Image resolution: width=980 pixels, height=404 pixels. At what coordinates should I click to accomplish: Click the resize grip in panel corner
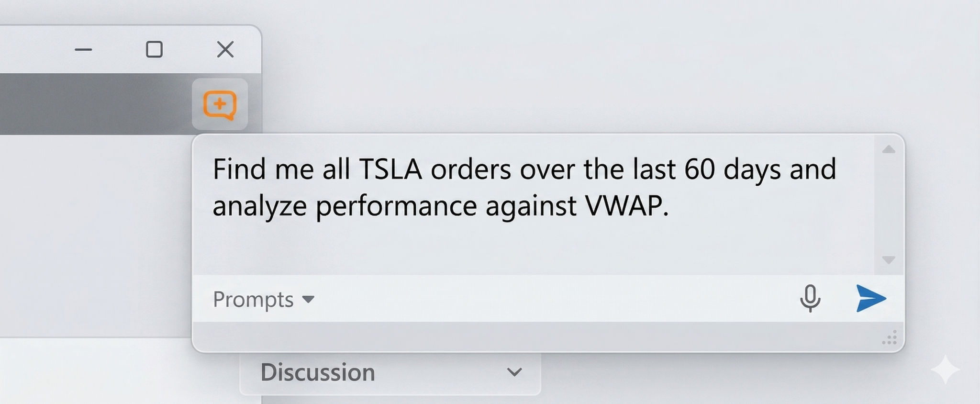click(890, 338)
